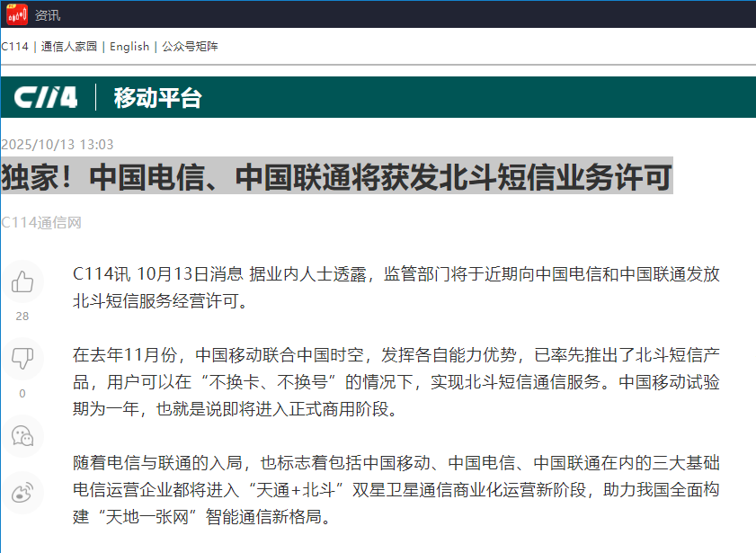Click the paragraph starting C114讯 10月13日消息
The height and width of the screenshot is (553, 756).
[x=396, y=288]
